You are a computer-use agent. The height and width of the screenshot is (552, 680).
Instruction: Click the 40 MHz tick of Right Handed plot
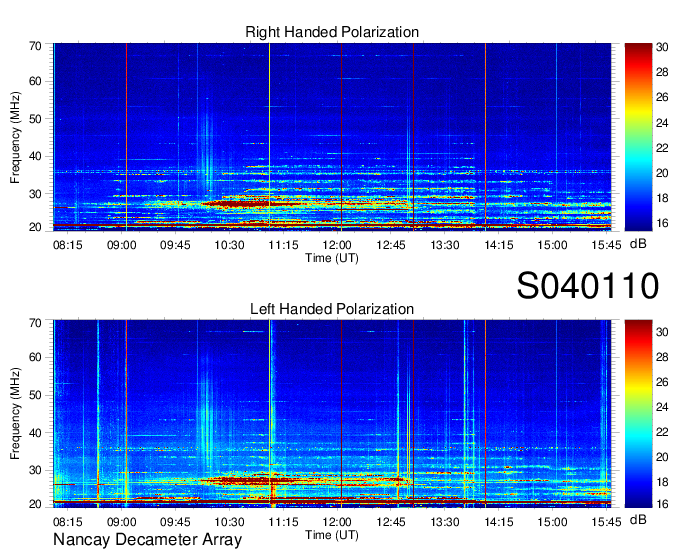(x=36, y=156)
